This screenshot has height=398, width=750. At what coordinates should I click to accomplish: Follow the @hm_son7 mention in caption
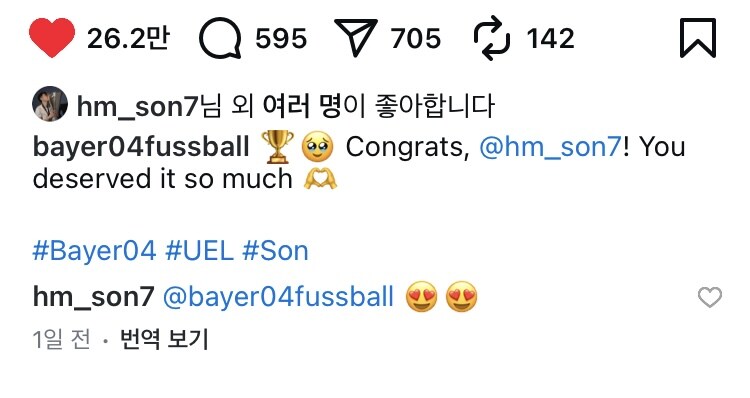coord(551,146)
